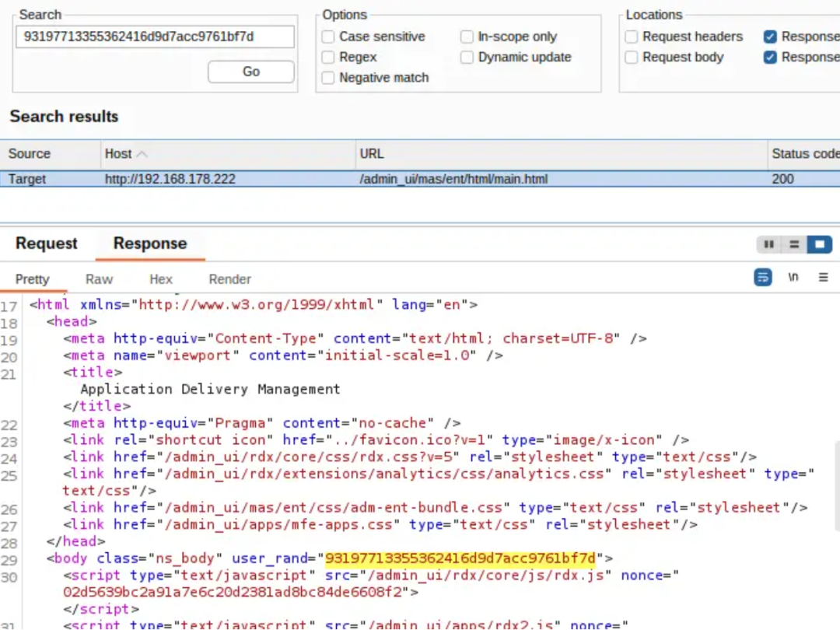Enable the In-scope only checkbox

tap(467, 37)
